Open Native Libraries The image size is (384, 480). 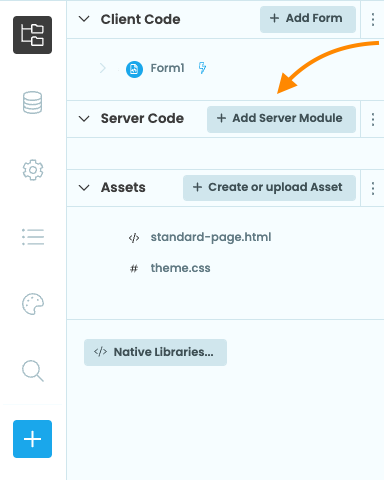point(155,352)
